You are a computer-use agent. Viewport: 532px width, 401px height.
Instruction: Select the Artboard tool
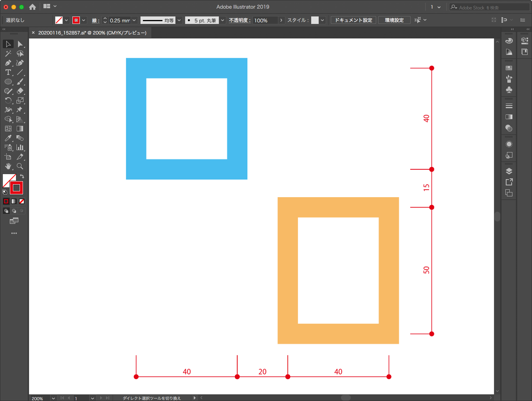coord(8,157)
